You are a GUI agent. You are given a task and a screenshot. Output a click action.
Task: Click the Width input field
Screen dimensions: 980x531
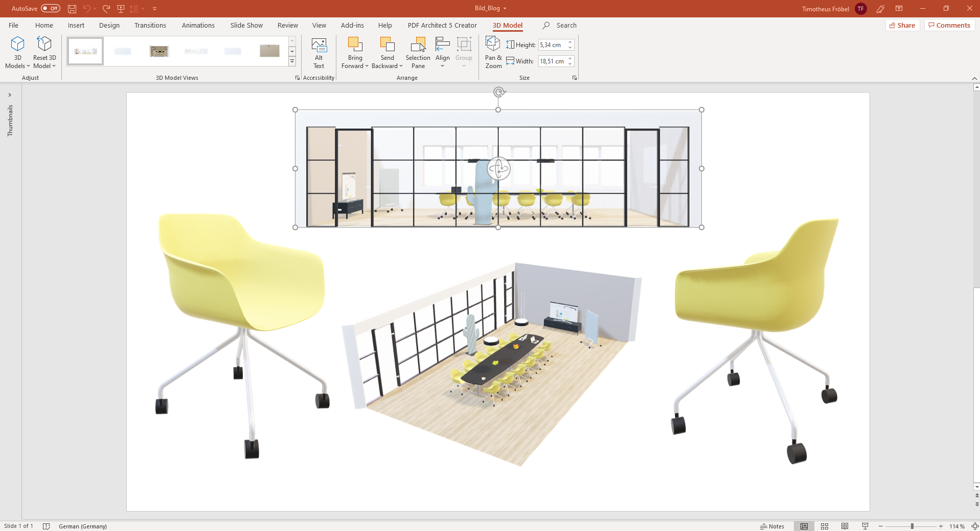pyautogui.click(x=552, y=61)
